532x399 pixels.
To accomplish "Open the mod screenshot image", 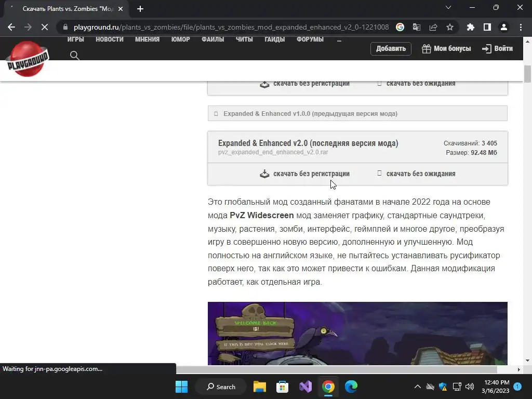I will pos(357,334).
